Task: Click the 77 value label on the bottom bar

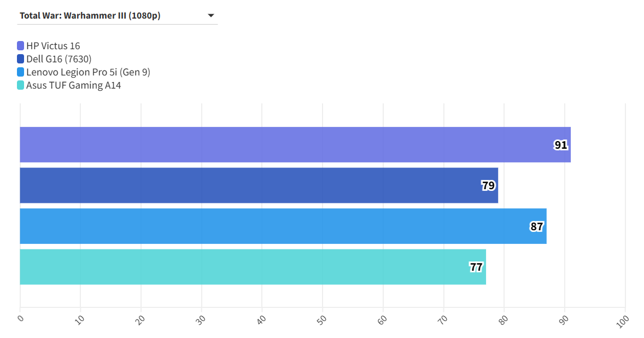Action: tap(476, 267)
